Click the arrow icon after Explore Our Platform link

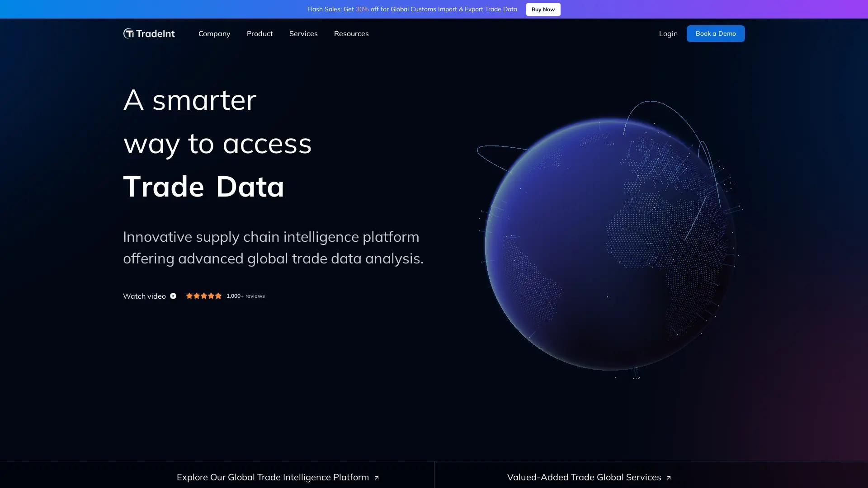[376, 478]
